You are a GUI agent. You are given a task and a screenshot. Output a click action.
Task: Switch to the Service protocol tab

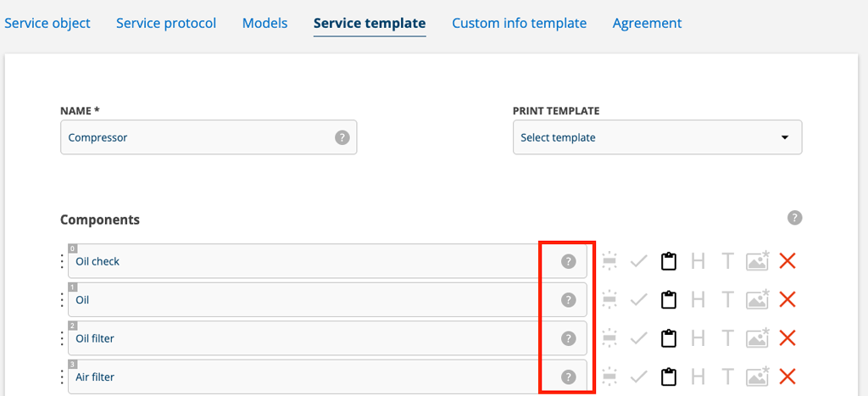(166, 23)
